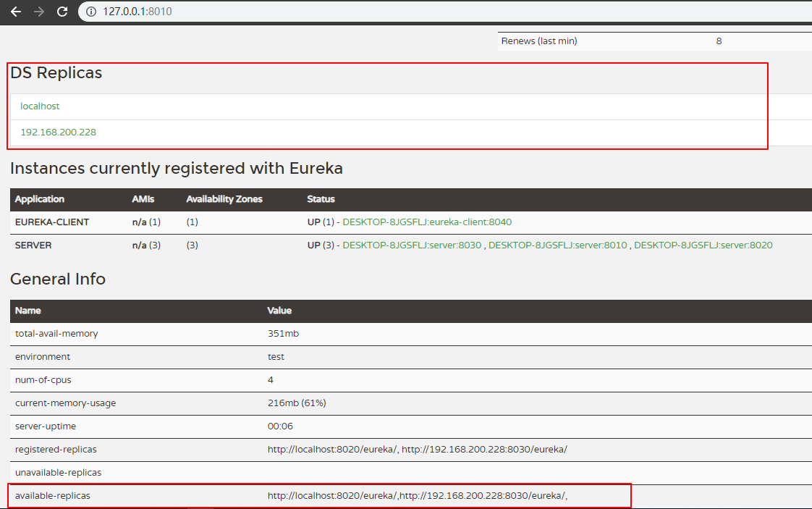This screenshot has width=812, height=509.
Task: Click the browser forward arrow
Action: point(39,12)
